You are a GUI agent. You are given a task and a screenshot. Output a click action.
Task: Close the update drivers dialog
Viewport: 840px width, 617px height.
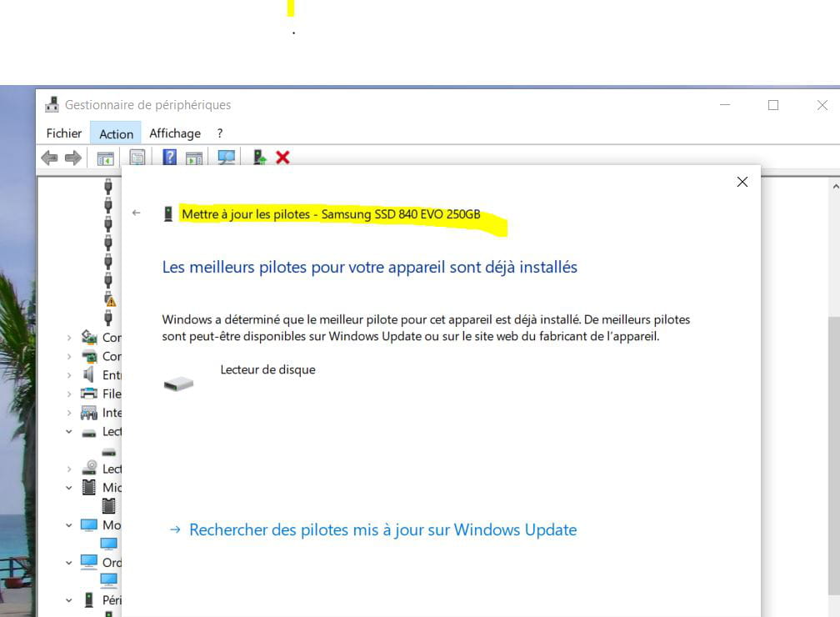click(742, 182)
